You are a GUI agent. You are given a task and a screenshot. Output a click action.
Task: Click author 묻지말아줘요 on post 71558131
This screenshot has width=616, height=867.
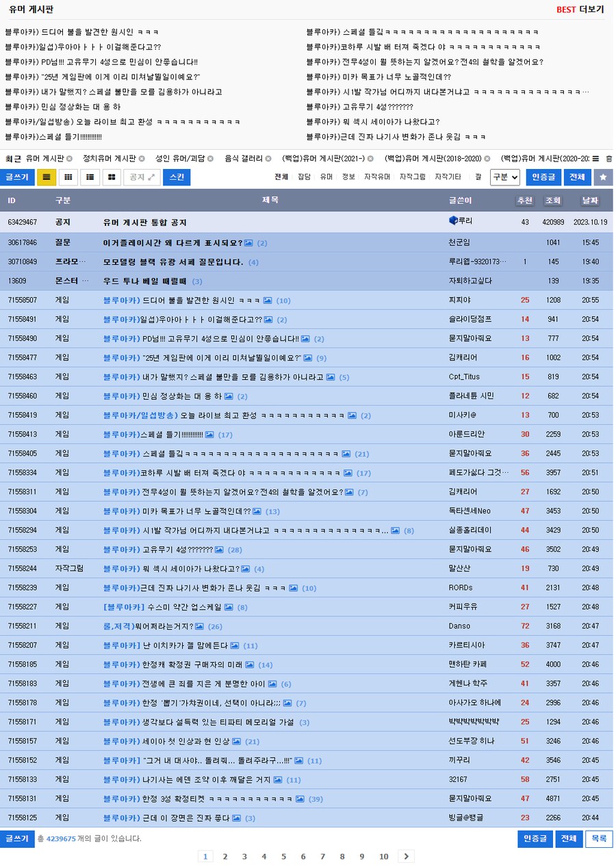tap(470, 799)
